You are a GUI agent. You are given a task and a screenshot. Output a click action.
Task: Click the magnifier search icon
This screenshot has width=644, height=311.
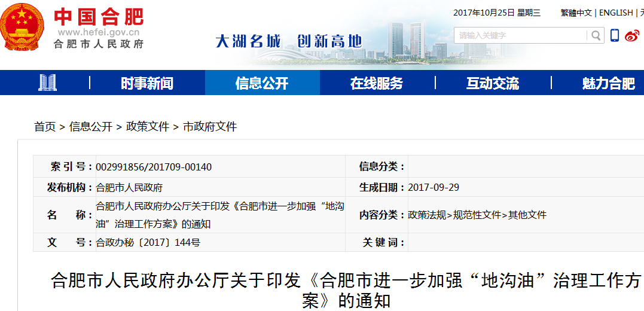coord(596,36)
